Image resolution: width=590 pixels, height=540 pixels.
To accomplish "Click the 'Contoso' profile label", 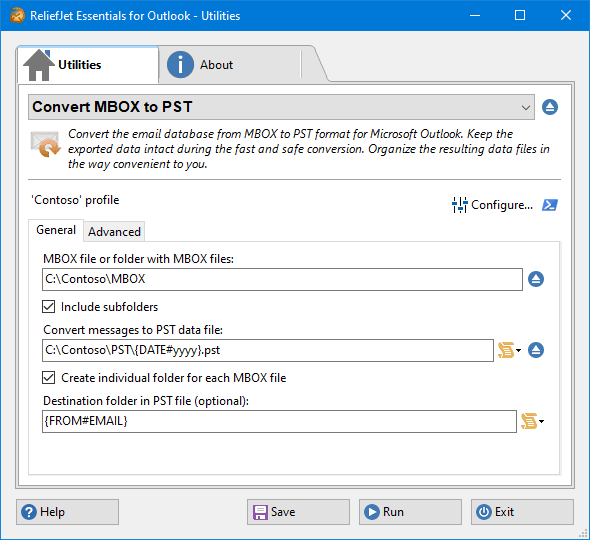I will (x=75, y=200).
